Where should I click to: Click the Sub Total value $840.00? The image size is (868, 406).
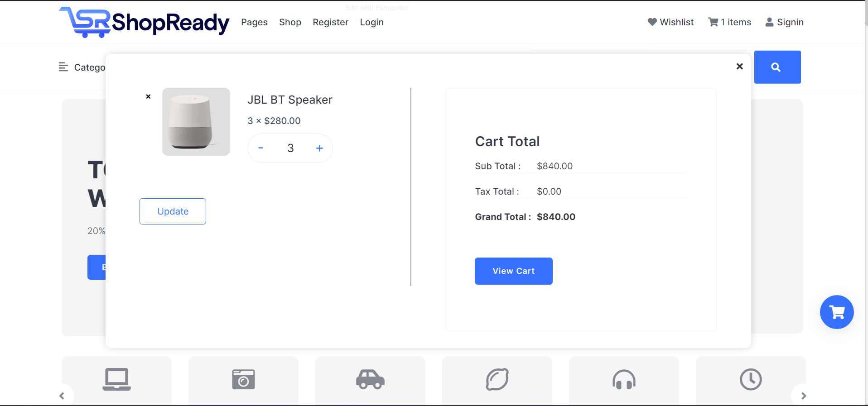pos(555,166)
